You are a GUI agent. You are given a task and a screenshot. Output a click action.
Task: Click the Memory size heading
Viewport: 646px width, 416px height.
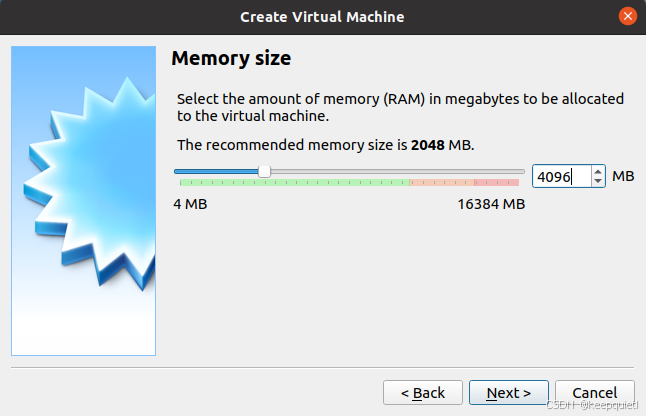pyautogui.click(x=231, y=58)
